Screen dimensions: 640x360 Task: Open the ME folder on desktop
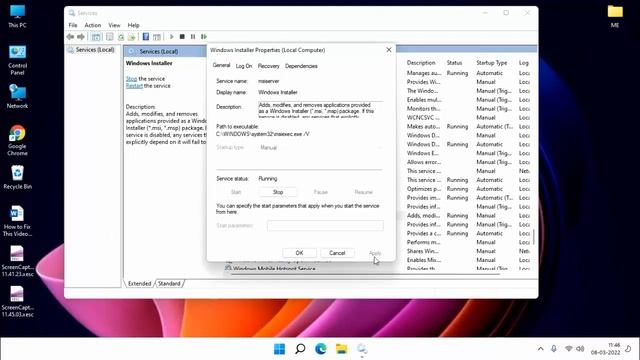point(615,16)
